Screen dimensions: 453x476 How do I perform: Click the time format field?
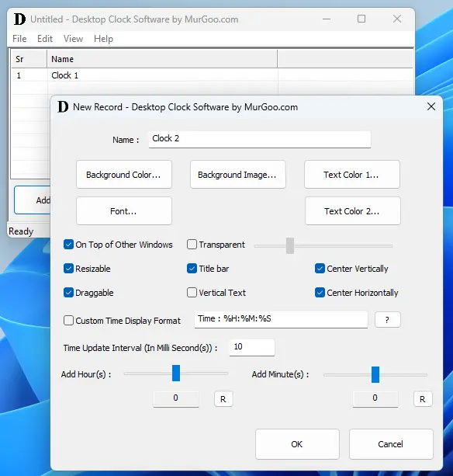point(281,319)
